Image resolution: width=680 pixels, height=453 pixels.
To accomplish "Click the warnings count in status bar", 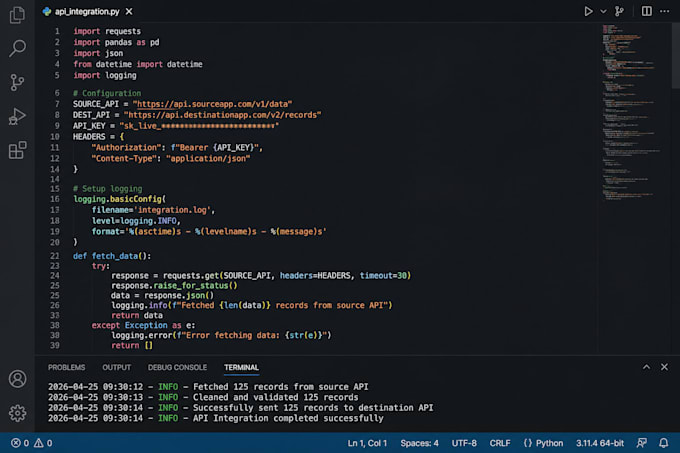I will (x=43, y=443).
